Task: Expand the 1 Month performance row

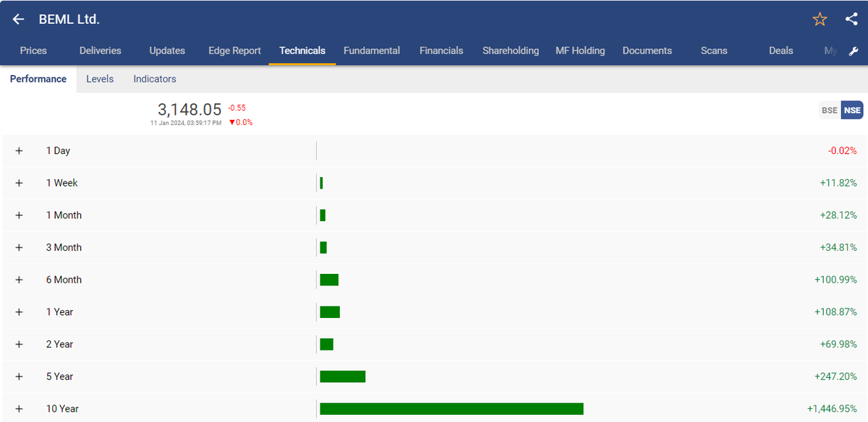Action: point(19,215)
